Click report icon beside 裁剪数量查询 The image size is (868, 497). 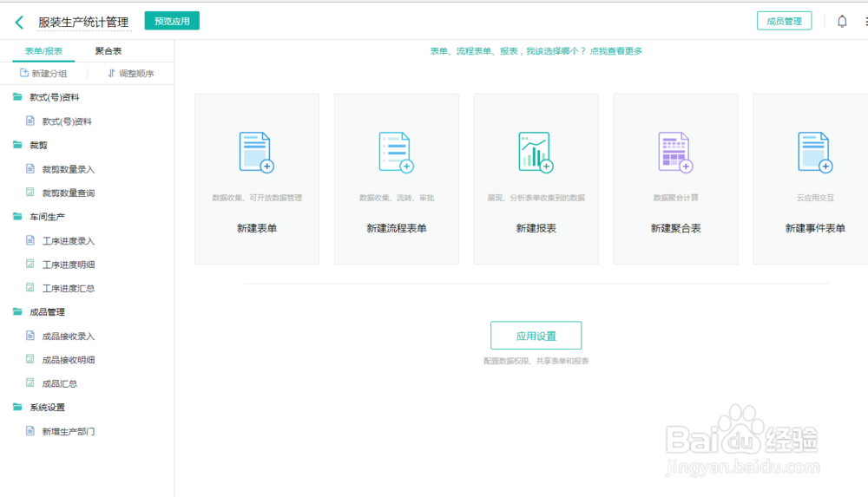click(x=30, y=192)
